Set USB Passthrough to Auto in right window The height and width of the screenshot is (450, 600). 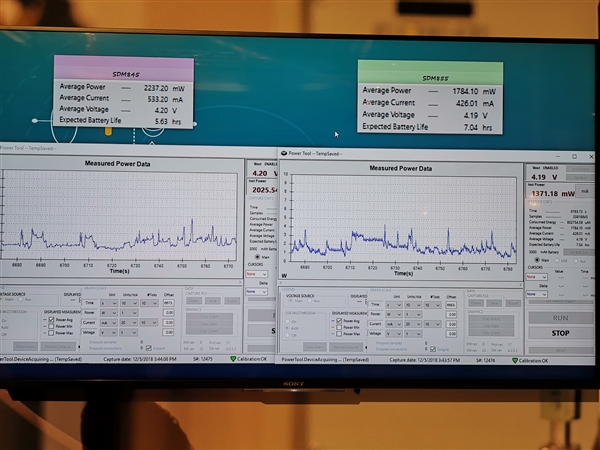point(287,328)
